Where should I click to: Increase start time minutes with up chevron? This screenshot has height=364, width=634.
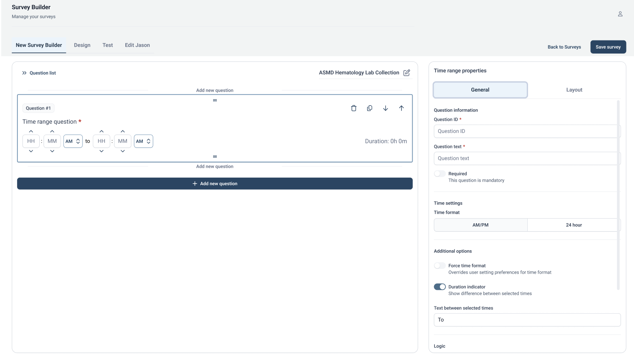[52, 131]
